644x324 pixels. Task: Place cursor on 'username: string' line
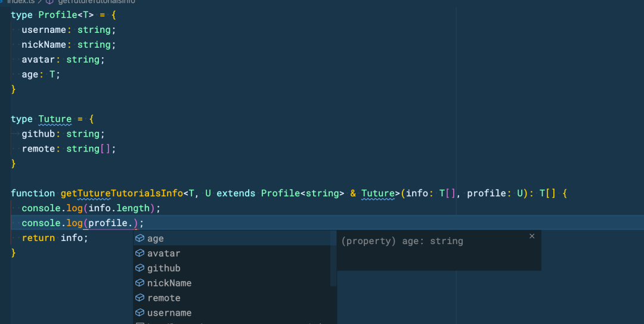click(69, 30)
